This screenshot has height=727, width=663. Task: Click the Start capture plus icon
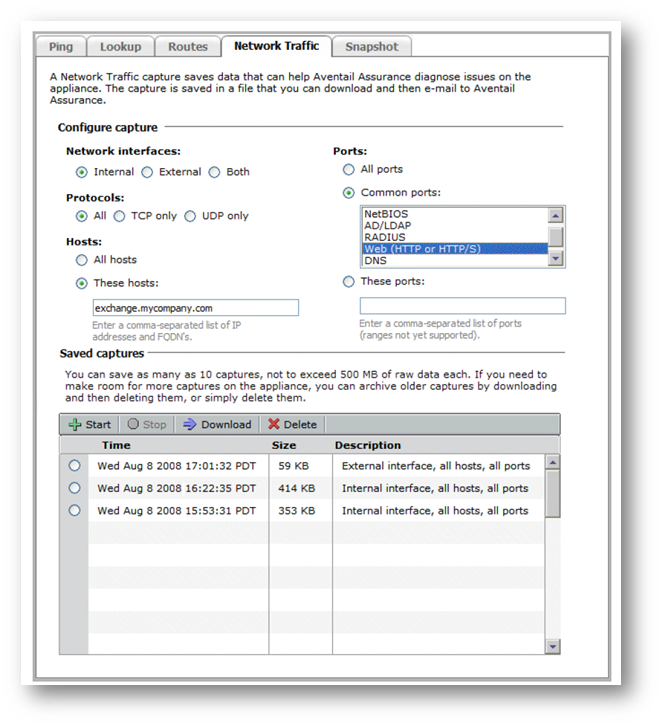74,424
